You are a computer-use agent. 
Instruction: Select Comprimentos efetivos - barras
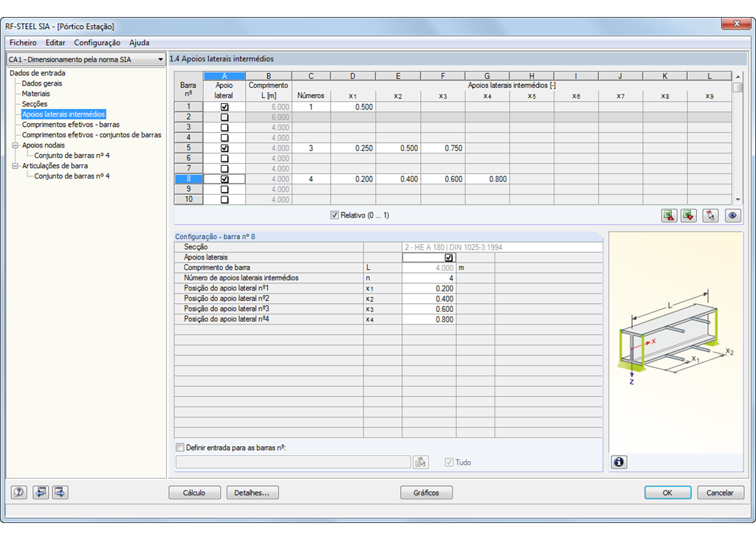pyautogui.click(x=71, y=124)
